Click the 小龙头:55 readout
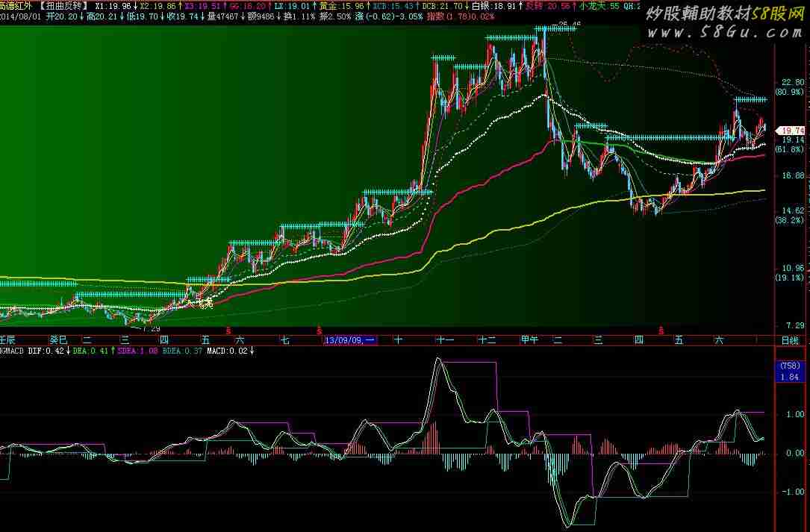 tap(599, 6)
